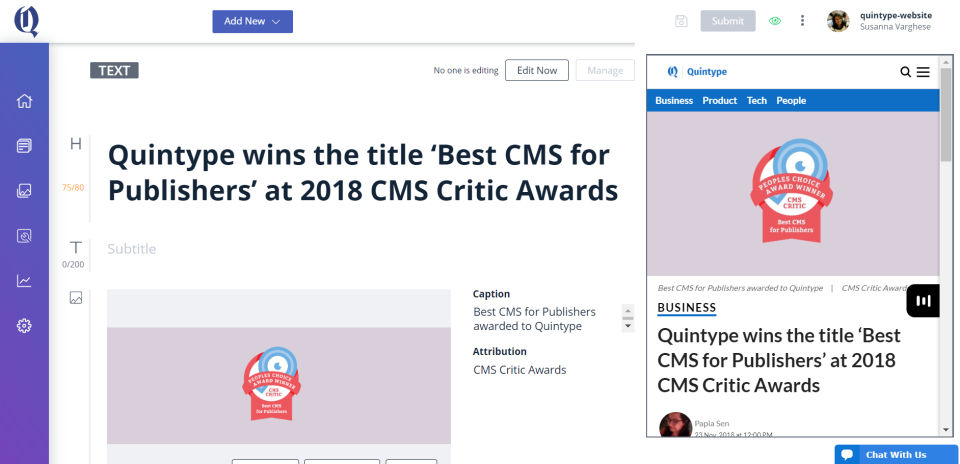Click the caption scroll down arrow
Image resolution: width=960 pixels, height=464 pixels.
coord(628,327)
